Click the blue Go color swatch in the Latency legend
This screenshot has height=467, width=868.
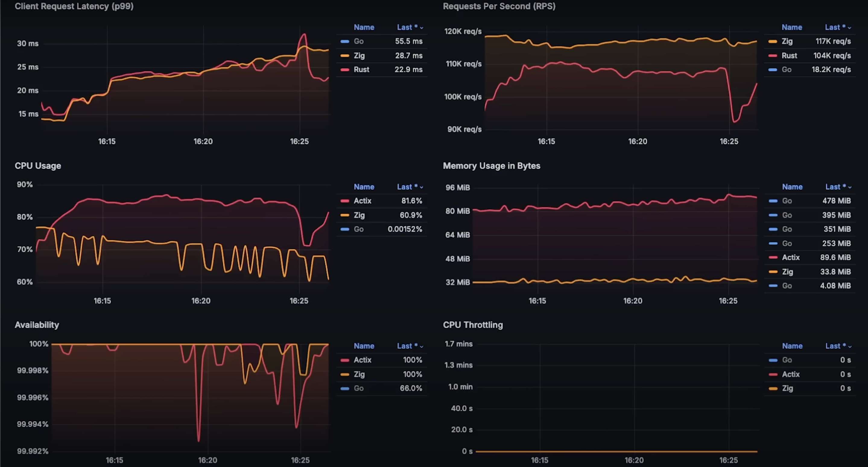345,41
